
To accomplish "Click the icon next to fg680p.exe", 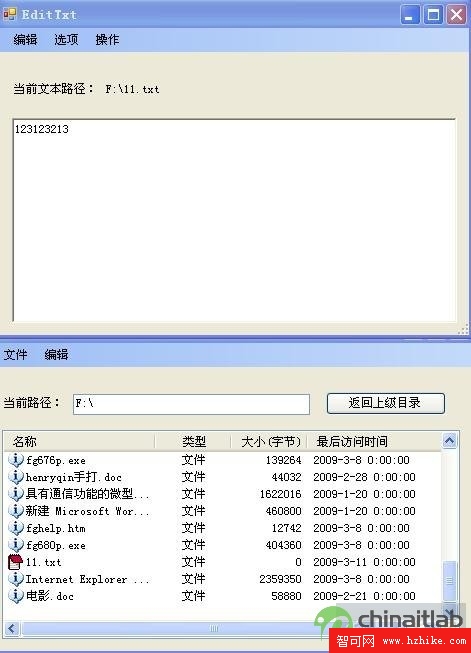I will tap(15, 545).
